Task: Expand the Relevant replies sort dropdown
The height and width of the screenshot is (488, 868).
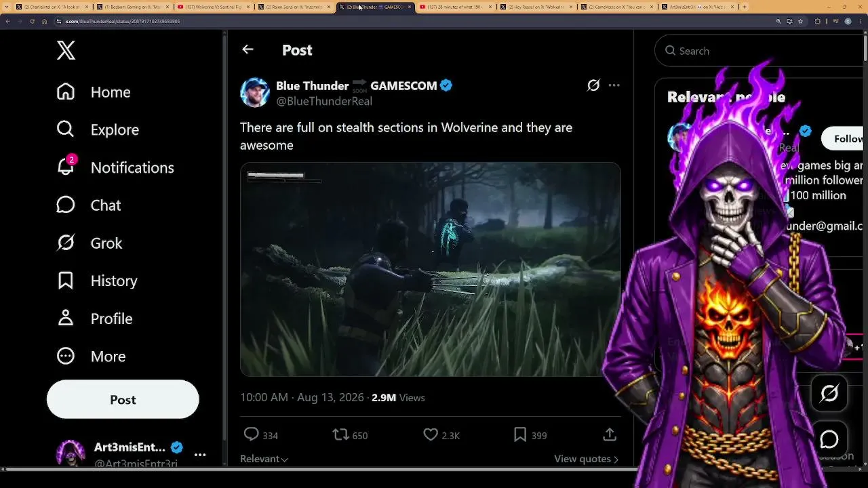Action: pos(264,459)
